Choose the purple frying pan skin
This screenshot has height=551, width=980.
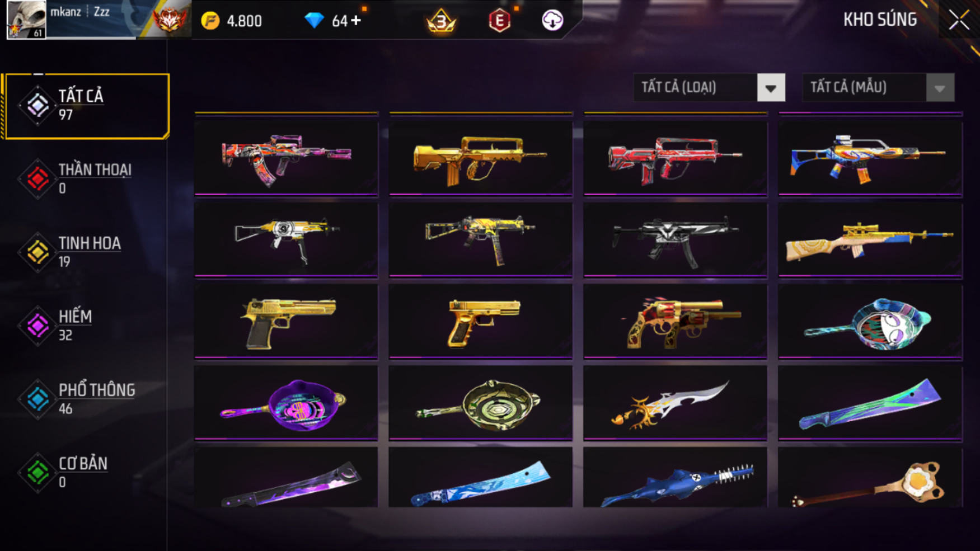287,403
